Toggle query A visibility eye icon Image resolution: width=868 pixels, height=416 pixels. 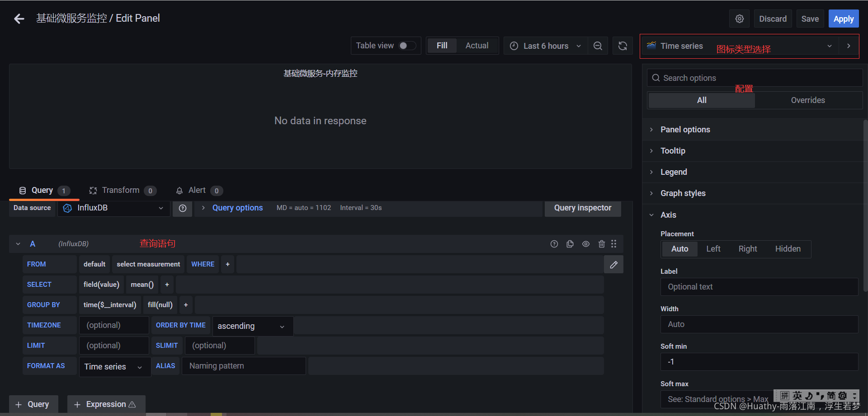[x=586, y=244]
